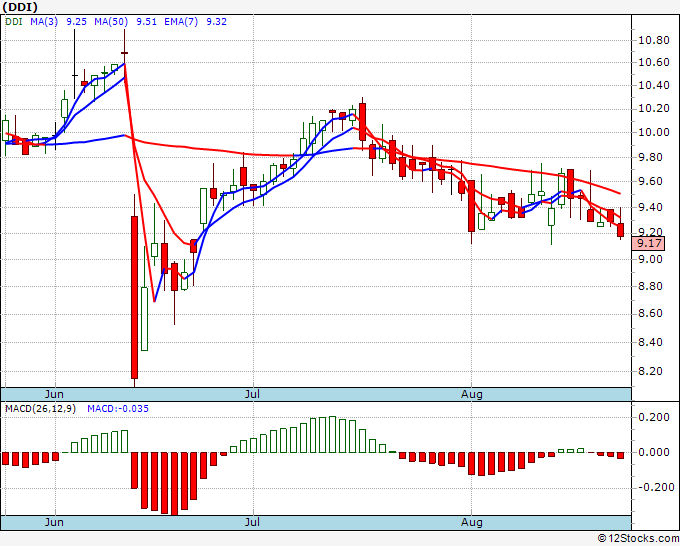Click the (DDI) chart title
The height and width of the screenshot is (546, 680).
[x=20, y=7]
